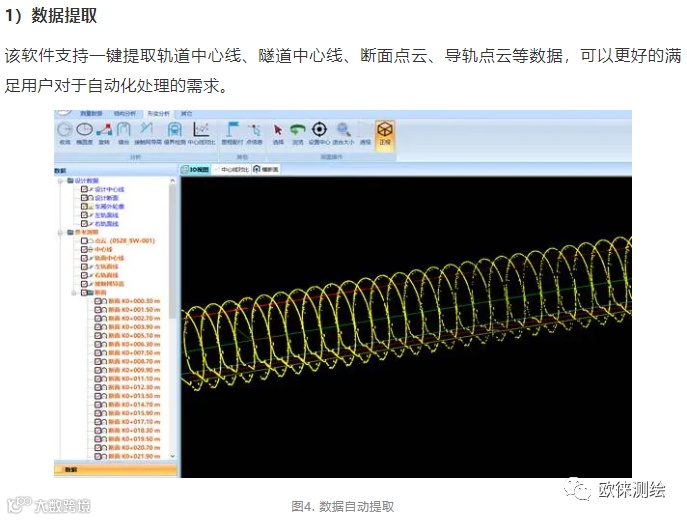
Task: Switch to the 横断面 view tab
Action: (x=266, y=170)
